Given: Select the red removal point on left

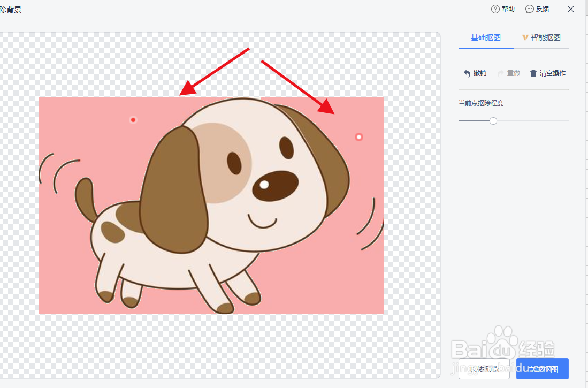Looking at the screenshot, I should [x=133, y=120].
